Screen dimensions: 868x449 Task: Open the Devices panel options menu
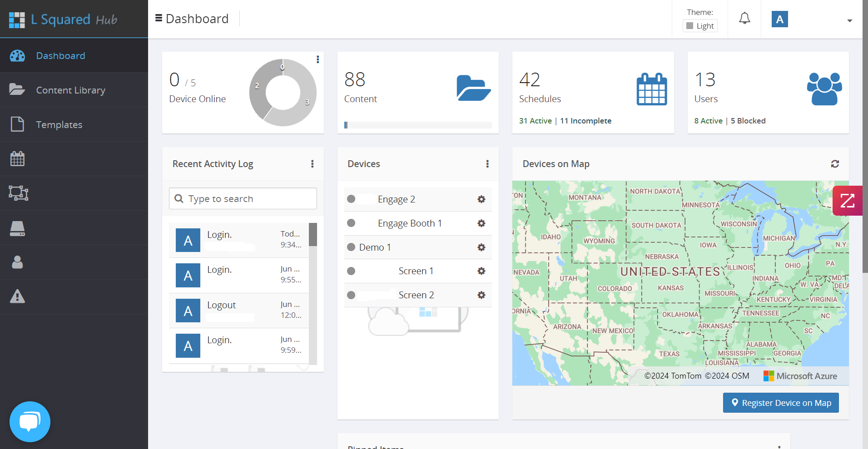coord(487,164)
